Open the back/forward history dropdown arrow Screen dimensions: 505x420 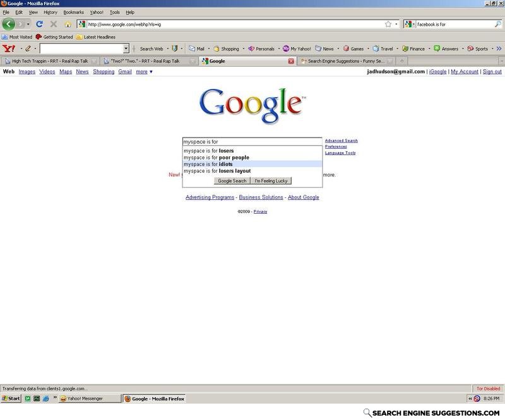pyautogui.click(x=28, y=24)
